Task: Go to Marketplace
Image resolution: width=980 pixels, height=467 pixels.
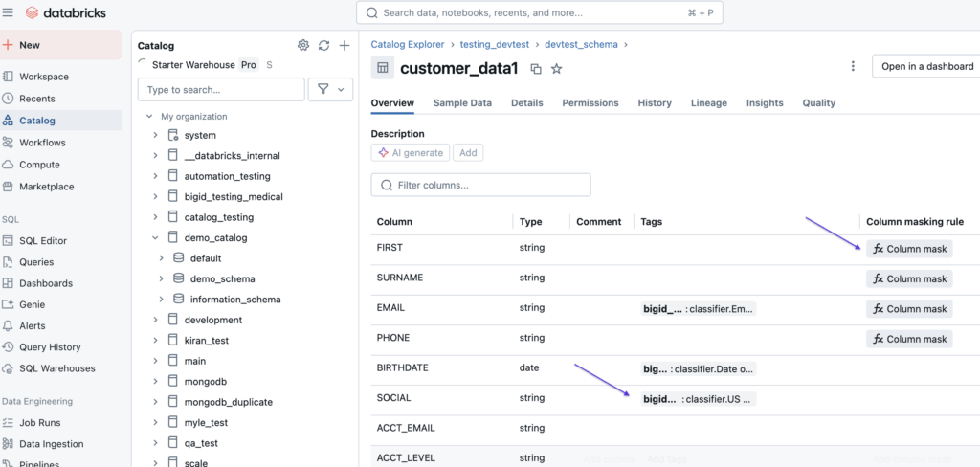Action: click(46, 187)
